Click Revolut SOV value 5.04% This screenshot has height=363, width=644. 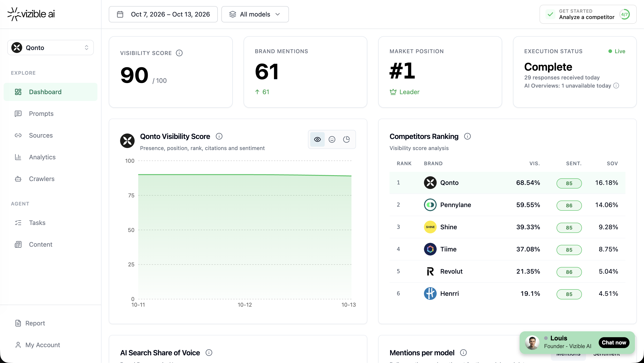[x=608, y=271]
